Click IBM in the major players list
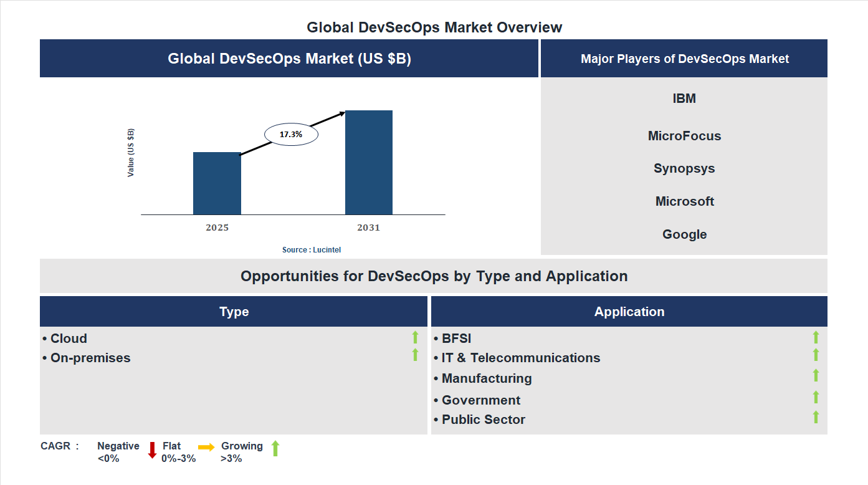This screenshot has height=485, width=868. coord(684,98)
